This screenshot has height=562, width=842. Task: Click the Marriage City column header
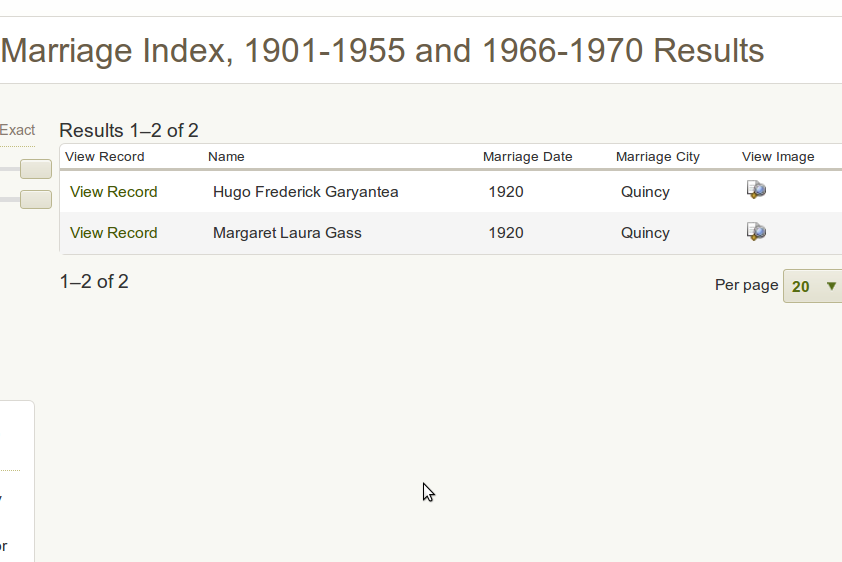(657, 157)
